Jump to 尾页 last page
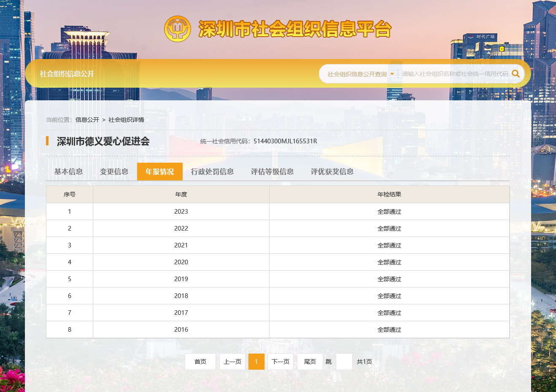 (310, 362)
